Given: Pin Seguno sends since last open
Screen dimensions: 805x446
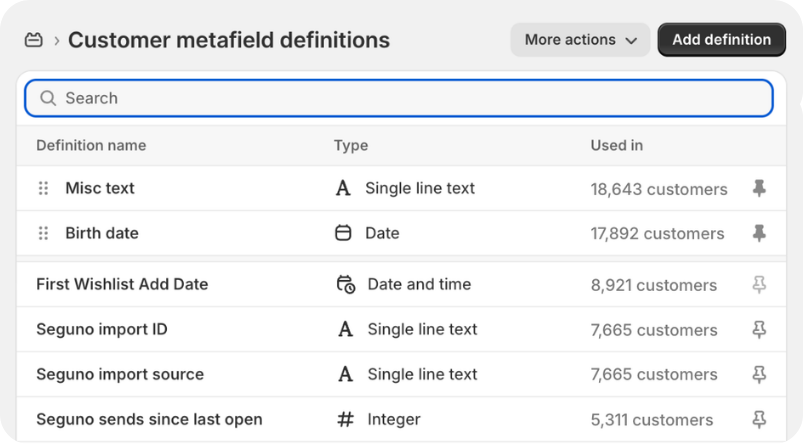Looking at the screenshot, I should [759, 420].
